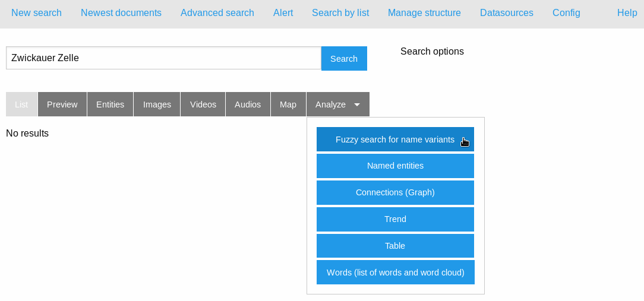Viewport: 644px width, 301px height.
Task: Switch to the Images tab
Action: [x=157, y=104]
